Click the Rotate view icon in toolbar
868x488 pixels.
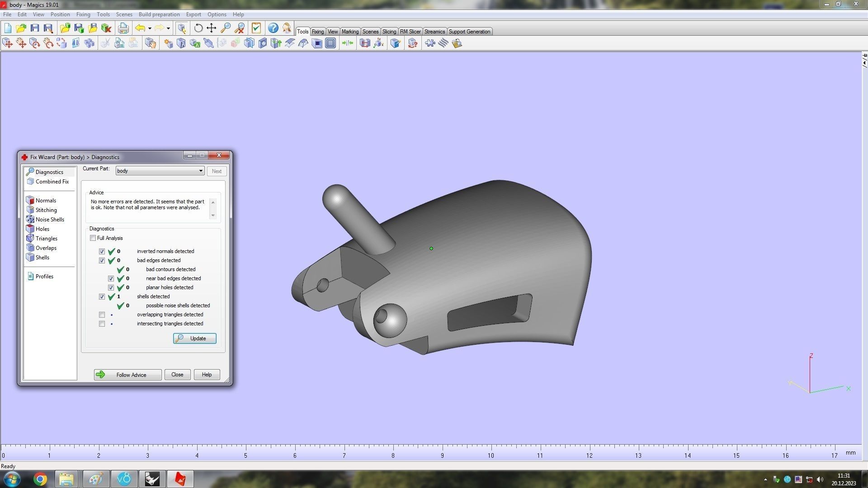click(x=198, y=28)
